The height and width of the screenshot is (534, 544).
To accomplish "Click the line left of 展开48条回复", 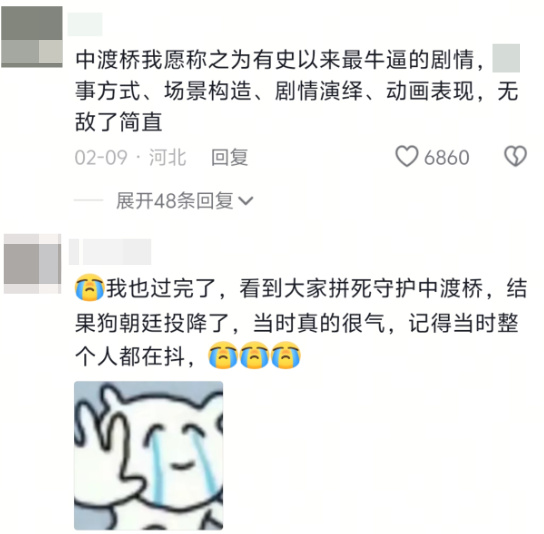I will [x=88, y=201].
